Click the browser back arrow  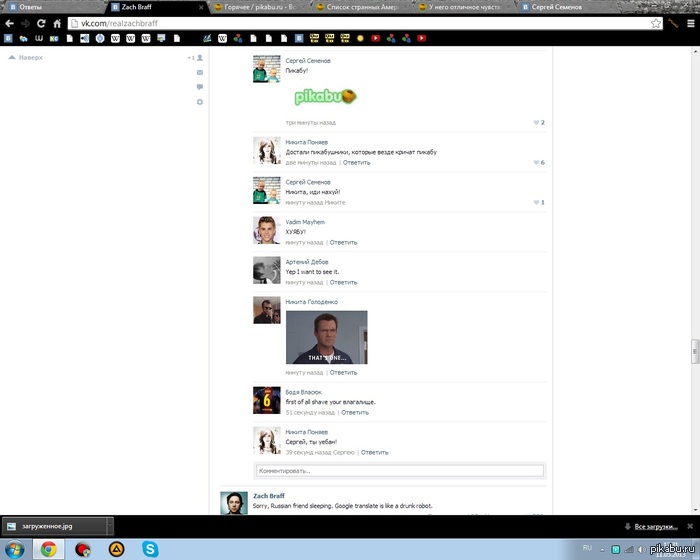coord(10,22)
